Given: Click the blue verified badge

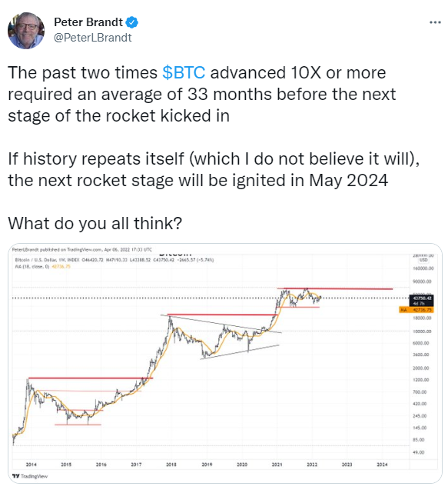Looking at the screenshot, I should coord(131,22).
